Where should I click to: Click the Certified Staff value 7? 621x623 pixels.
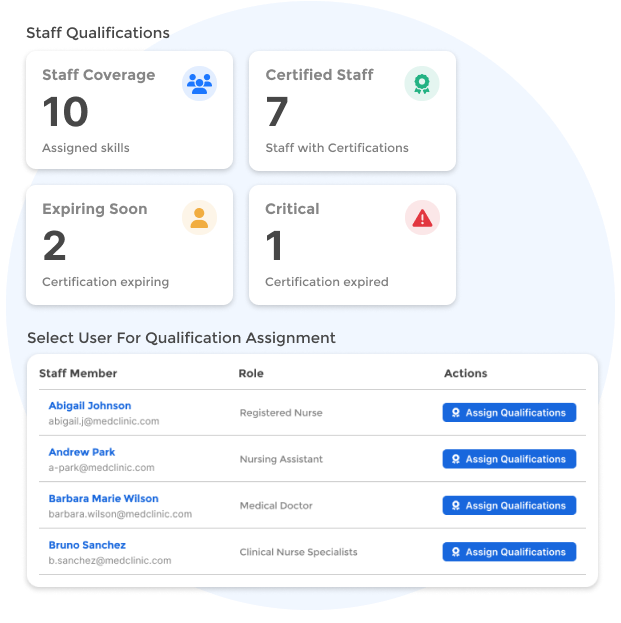pyautogui.click(x=277, y=112)
